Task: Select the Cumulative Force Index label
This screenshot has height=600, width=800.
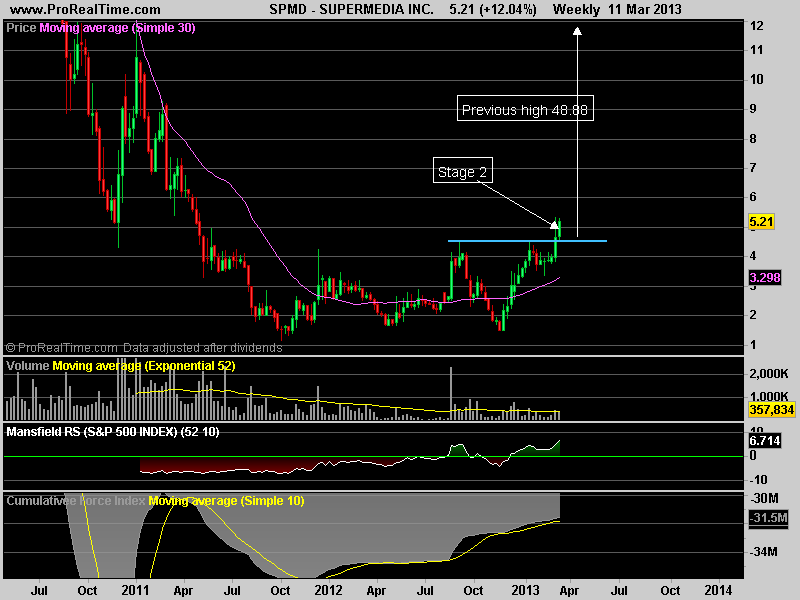Action: point(76,501)
